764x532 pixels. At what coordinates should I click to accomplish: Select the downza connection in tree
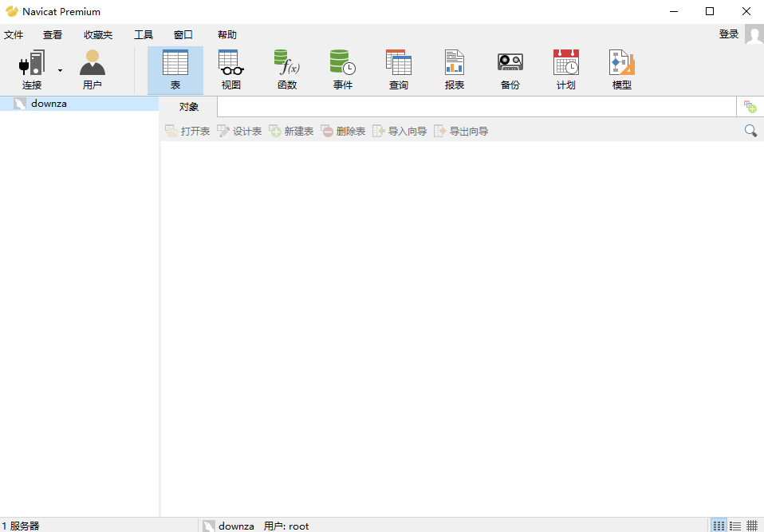pos(49,104)
